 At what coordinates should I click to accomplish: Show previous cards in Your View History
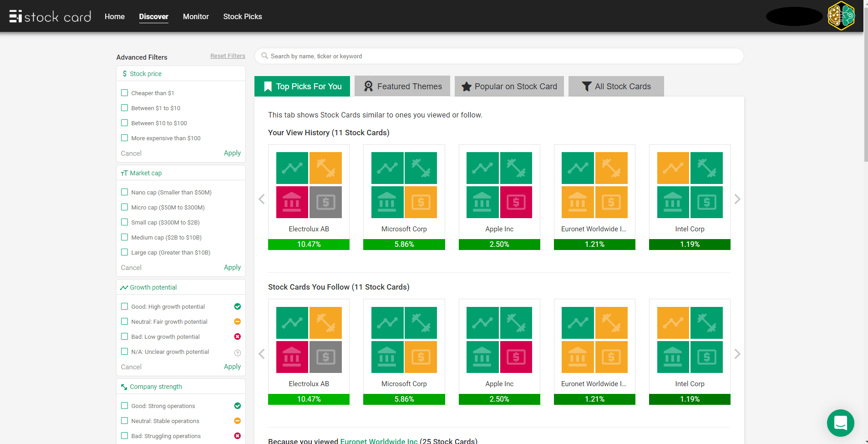(x=262, y=199)
